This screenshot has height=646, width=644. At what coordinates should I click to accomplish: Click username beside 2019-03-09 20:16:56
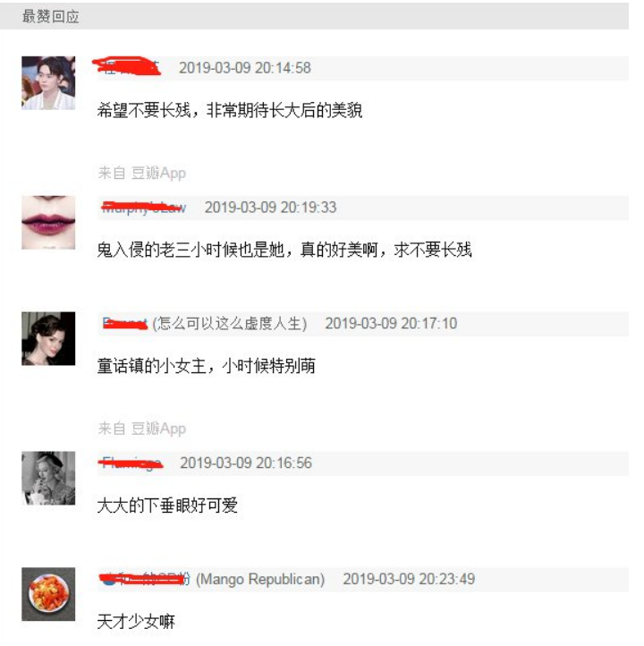tap(131, 463)
